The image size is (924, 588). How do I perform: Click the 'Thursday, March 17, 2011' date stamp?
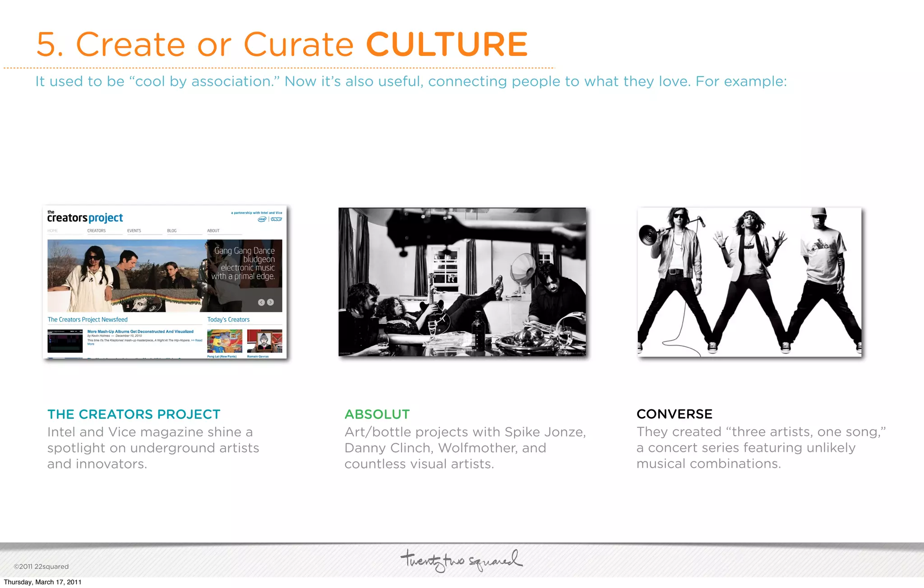point(42,582)
